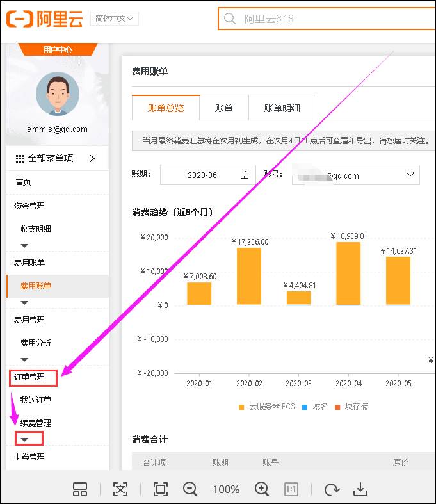Viewport: 436px width, 504px height.
Task: Select the 费用账单 section header
Action: [x=29, y=263]
